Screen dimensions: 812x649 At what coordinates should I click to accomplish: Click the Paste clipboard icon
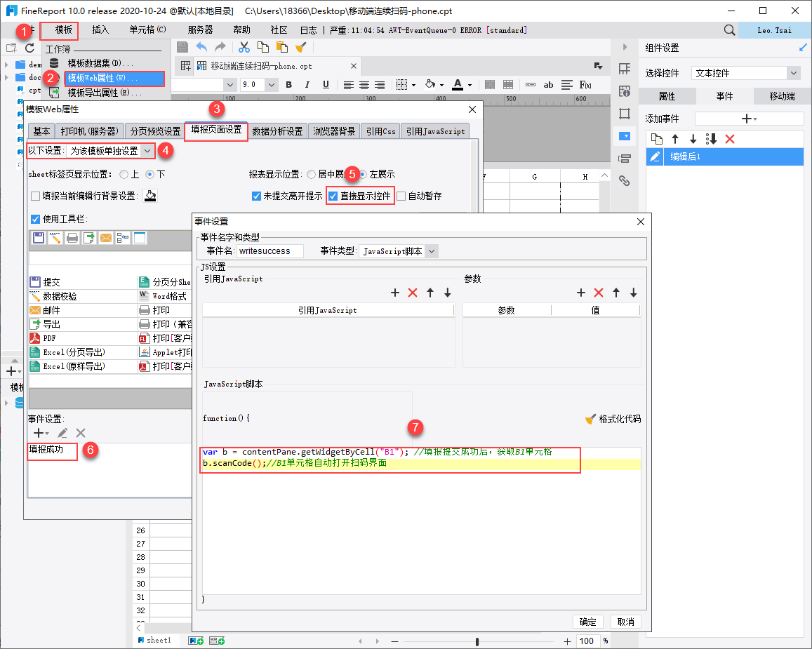tap(281, 47)
